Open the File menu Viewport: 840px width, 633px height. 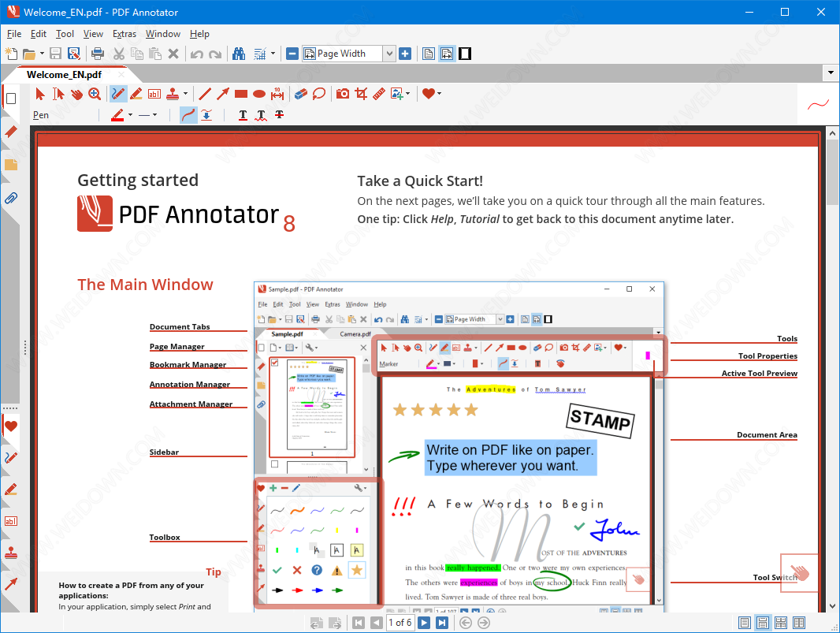[14, 34]
